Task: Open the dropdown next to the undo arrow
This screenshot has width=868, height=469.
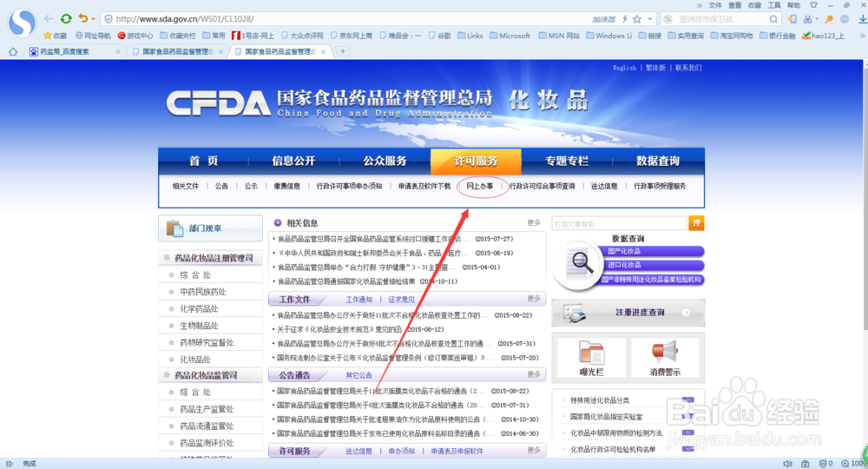Action: click(x=93, y=19)
